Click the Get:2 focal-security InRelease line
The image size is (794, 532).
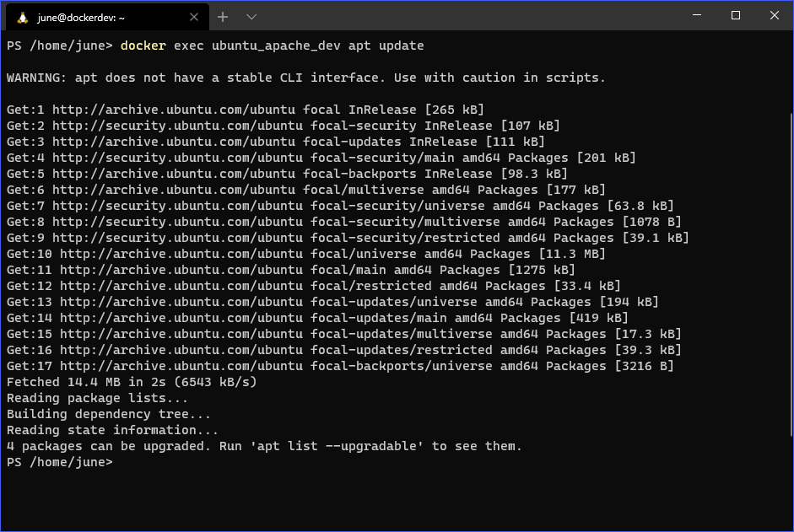coord(283,126)
